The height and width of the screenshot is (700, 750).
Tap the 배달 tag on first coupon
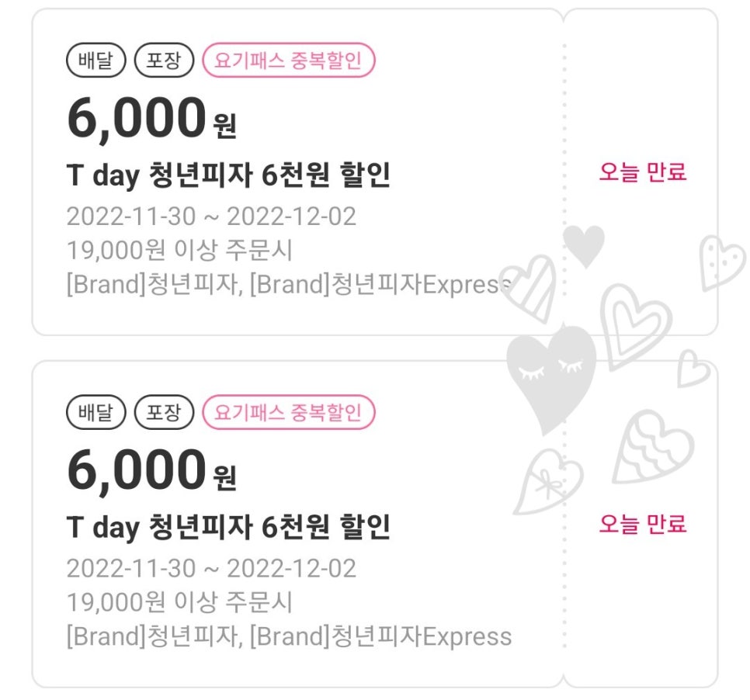pyautogui.click(x=95, y=61)
